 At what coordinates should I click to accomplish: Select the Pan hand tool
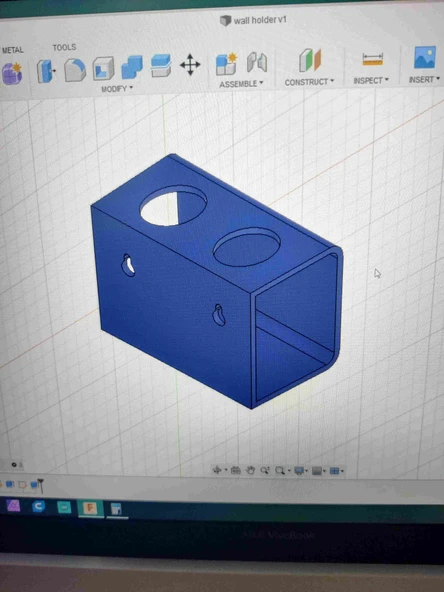point(250,470)
